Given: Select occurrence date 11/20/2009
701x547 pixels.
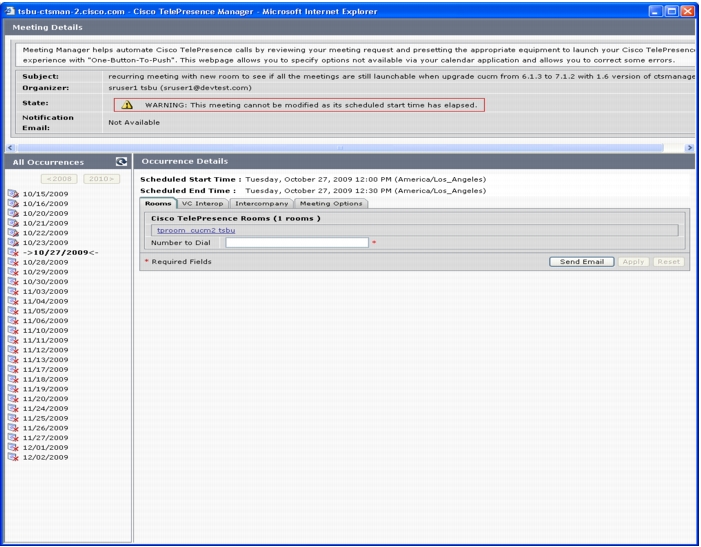Looking at the screenshot, I should 46,399.
